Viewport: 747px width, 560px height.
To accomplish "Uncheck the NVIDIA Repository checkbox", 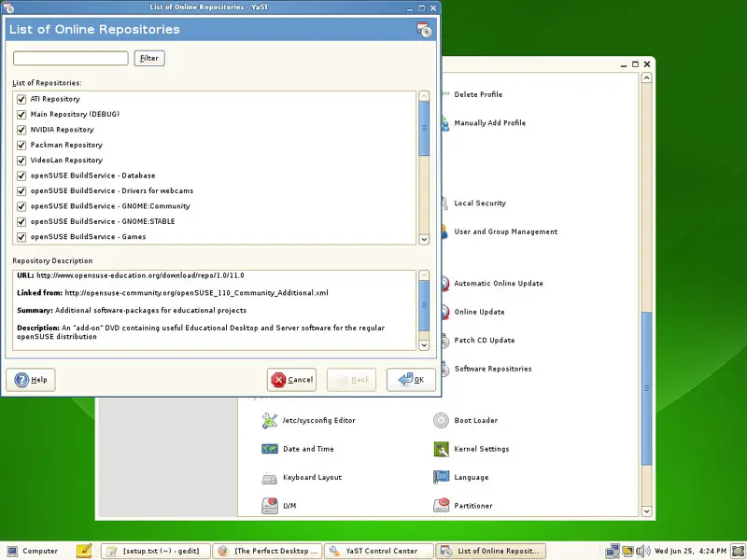I will (x=21, y=130).
